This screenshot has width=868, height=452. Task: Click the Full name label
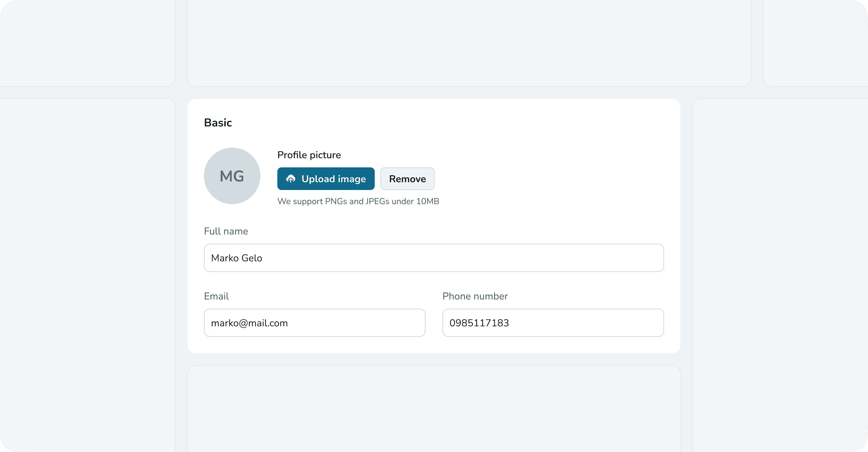226,231
